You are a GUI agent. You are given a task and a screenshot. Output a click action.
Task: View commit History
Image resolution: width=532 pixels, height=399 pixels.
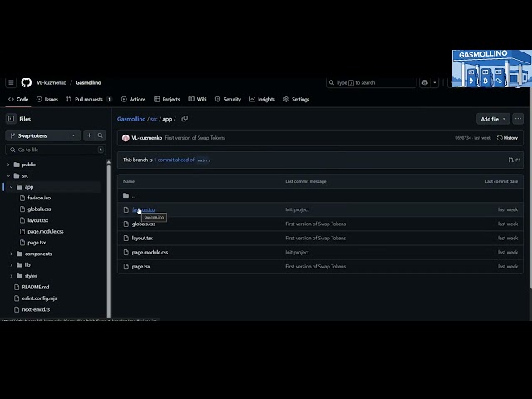507,138
